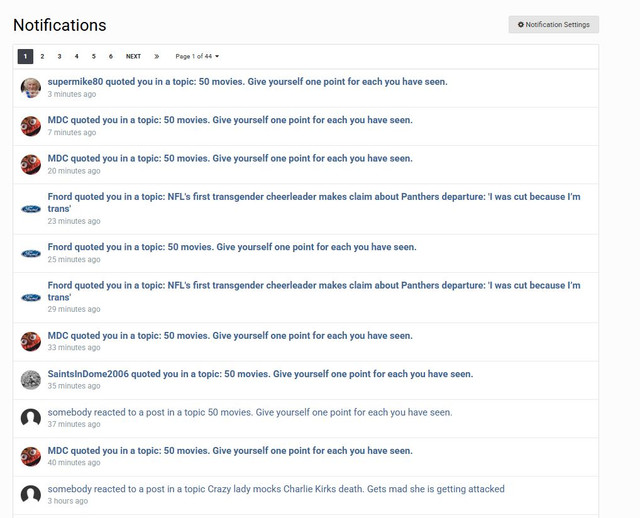Open somebody reacted 50 movies notification
Image resolution: width=640 pixels, height=518 pixels.
pos(250,412)
